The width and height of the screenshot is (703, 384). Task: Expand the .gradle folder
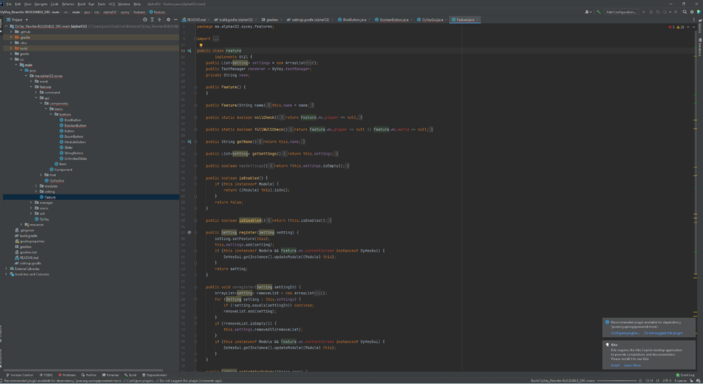click(11, 37)
